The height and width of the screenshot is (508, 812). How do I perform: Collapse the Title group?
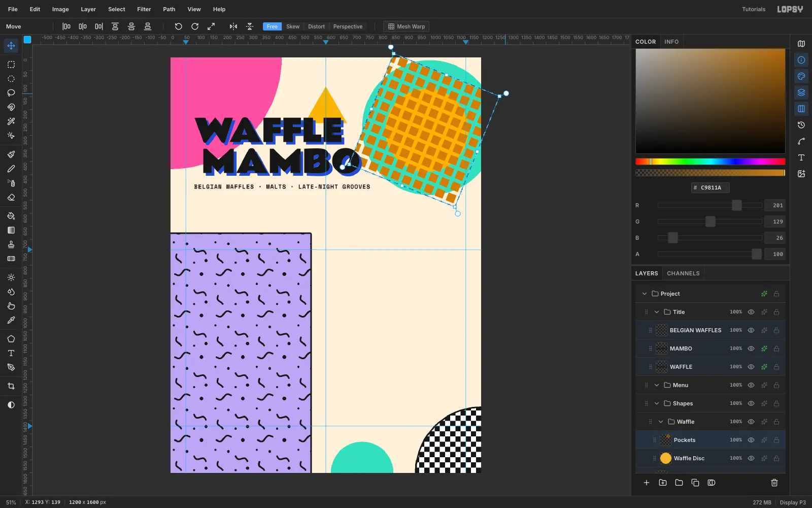657,312
